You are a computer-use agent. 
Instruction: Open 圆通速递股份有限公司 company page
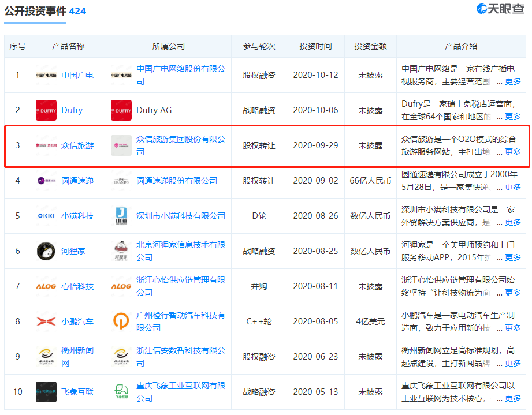(x=177, y=181)
